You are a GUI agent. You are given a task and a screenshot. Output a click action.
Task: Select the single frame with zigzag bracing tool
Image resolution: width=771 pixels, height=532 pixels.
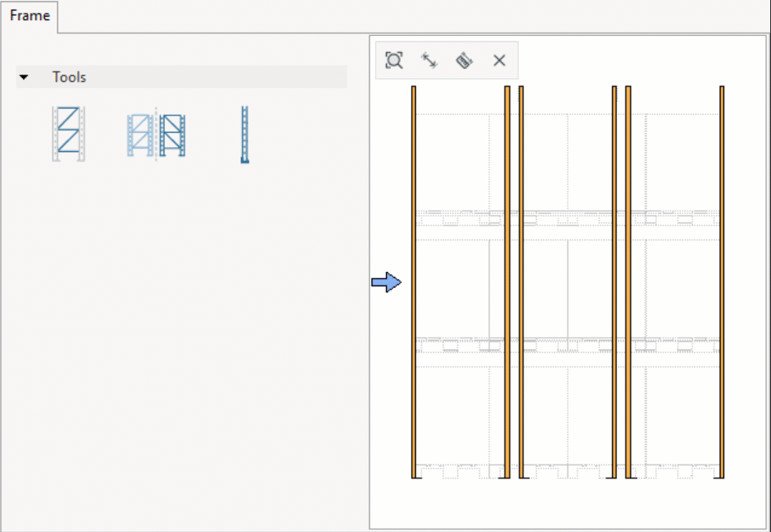[x=68, y=134]
